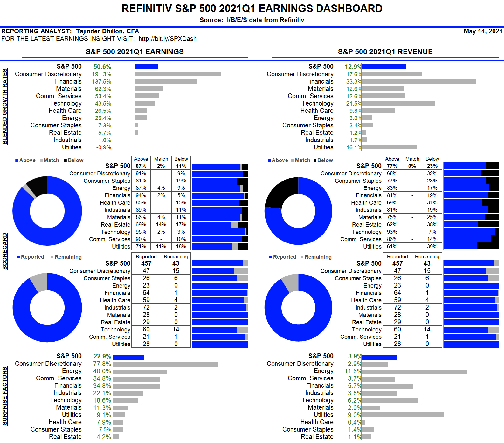Click the earnings Reported/Remaining donut chart
504x443 pixels.
point(47,308)
